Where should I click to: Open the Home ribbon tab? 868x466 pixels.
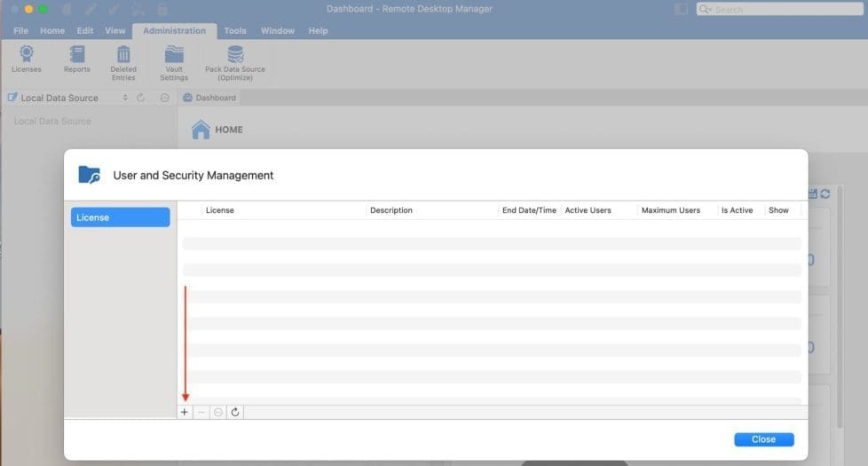(x=52, y=31)
